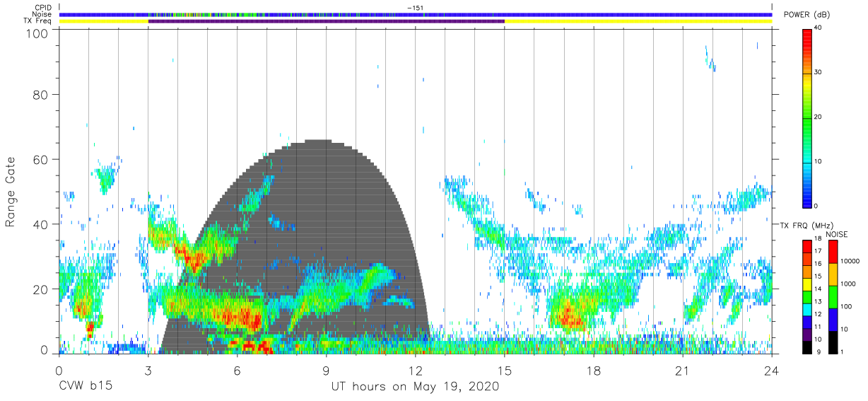Click the 30 label on the POWER scale
The height and width of the screenshot is (401, 868).
819,72
